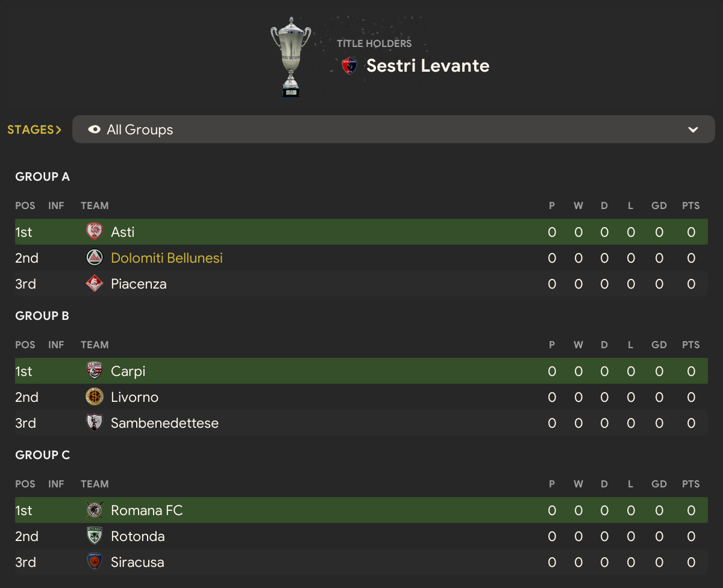Select the Piacenza club badge
Viewport: 723px width, 588px height.
(x=95, y=284)
